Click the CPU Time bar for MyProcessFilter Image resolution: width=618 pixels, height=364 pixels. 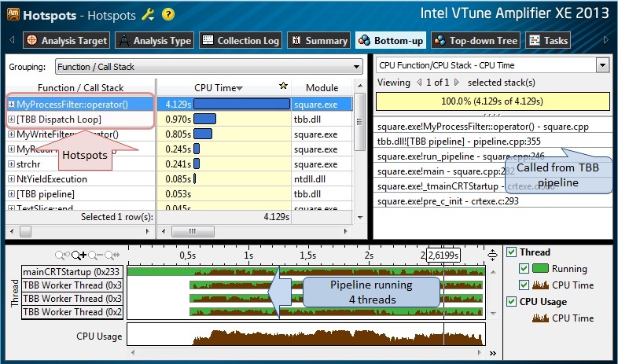241,104
